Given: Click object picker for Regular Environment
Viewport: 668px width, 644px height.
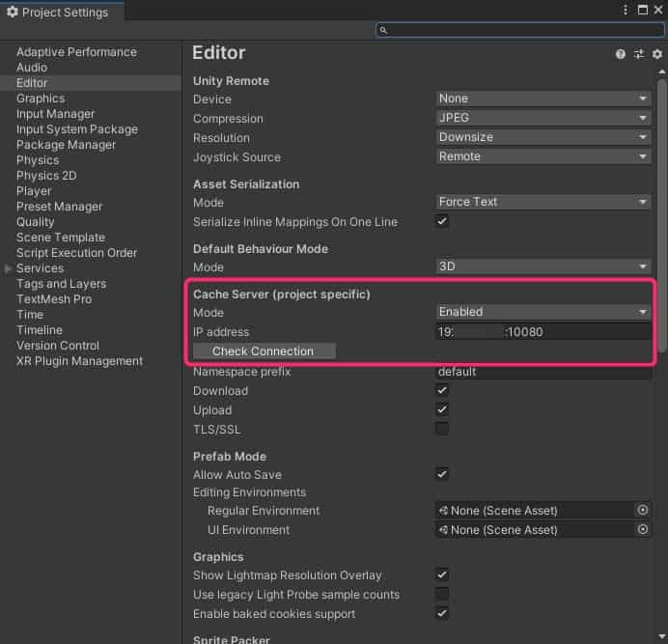Looking at the screenshot, I should click(643, 510).
